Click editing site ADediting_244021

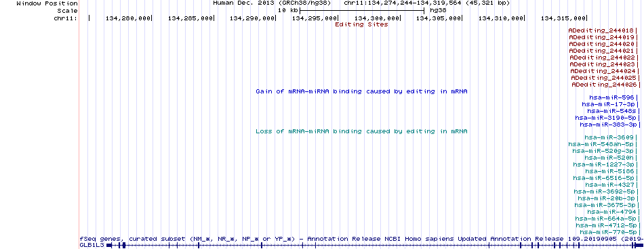pos(602,51)
